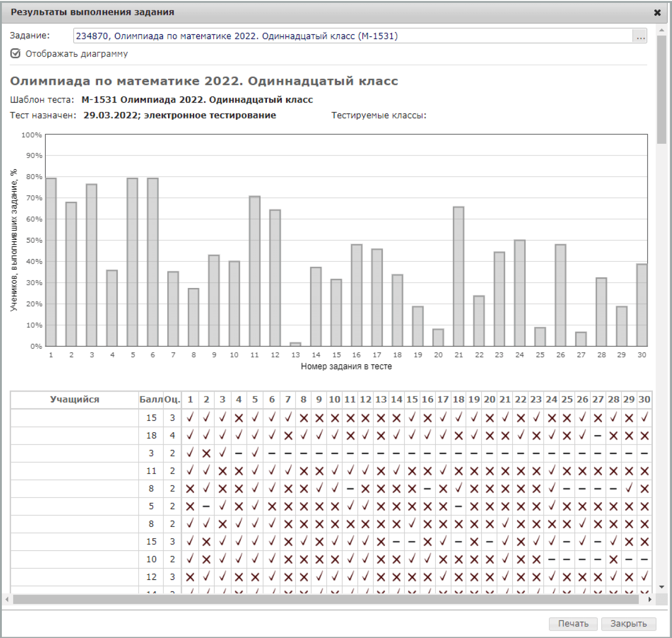The width and height of the screenshot is (672, 638).
Task: Click the 'Тестируемые классы:' label
Action: (x=379, y=115)
